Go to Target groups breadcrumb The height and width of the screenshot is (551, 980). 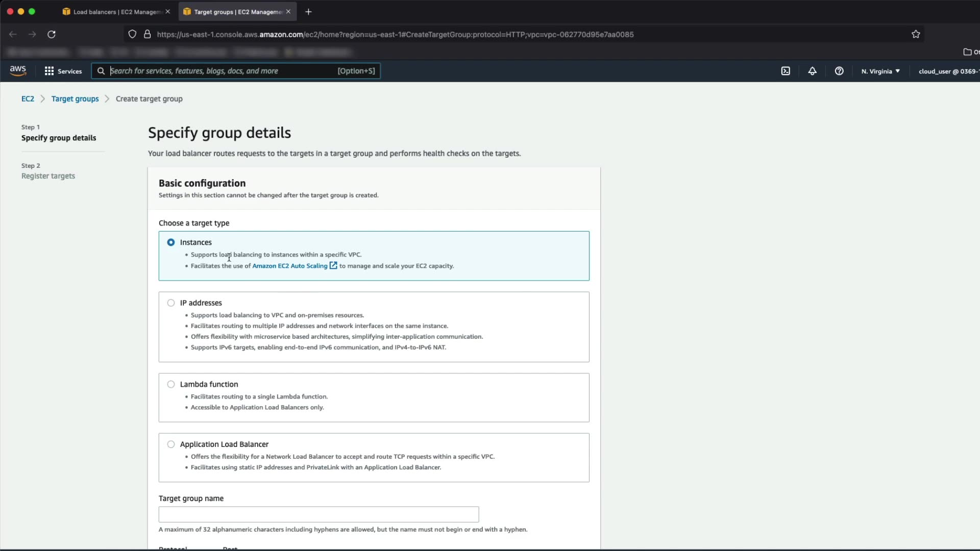pyautogui.click(x=75, y=99)
